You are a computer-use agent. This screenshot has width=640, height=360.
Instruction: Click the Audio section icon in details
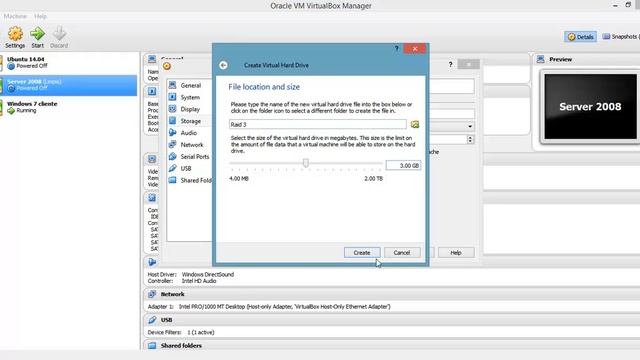tap(152, 262)
